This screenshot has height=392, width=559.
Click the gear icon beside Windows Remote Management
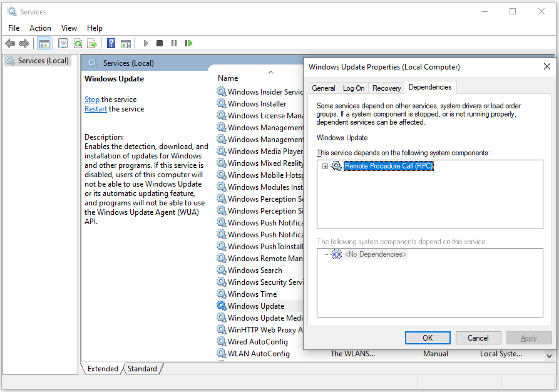pos(222,258)
